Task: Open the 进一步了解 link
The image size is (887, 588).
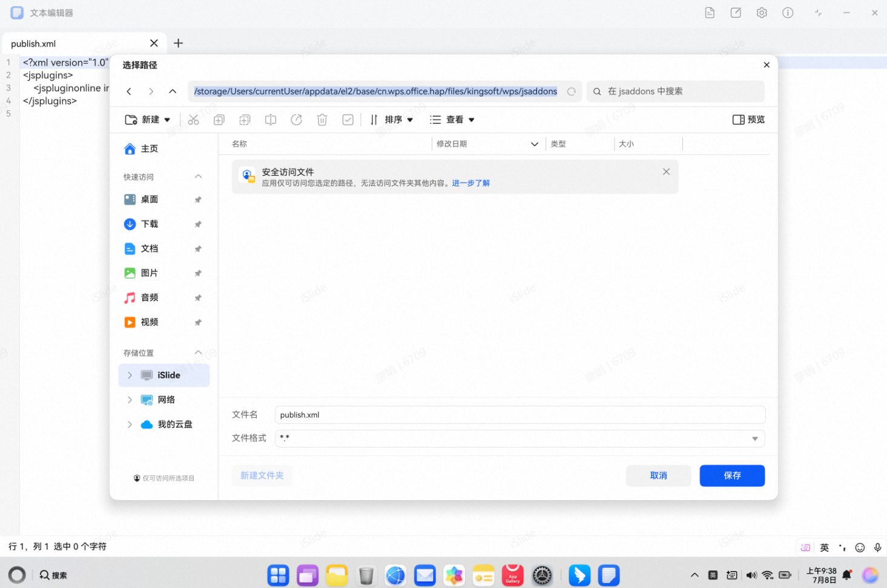Action: pos(470,183)
